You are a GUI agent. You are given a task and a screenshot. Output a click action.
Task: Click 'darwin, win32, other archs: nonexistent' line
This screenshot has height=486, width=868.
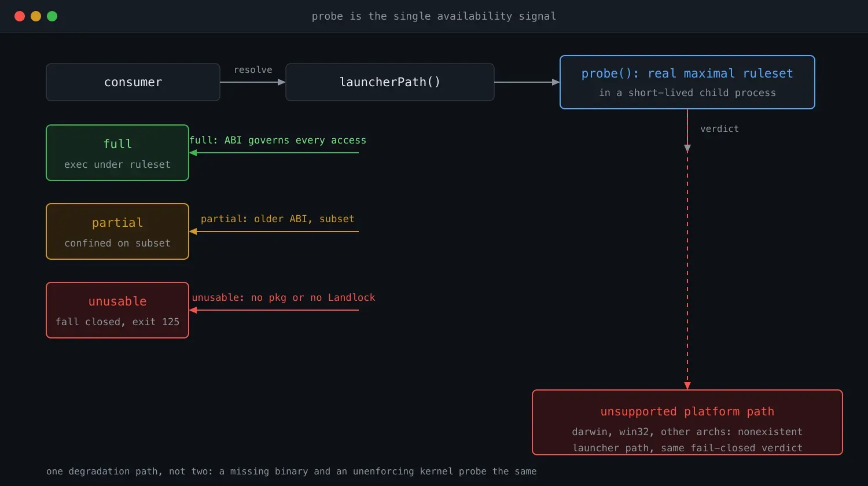tap(687, 432)
